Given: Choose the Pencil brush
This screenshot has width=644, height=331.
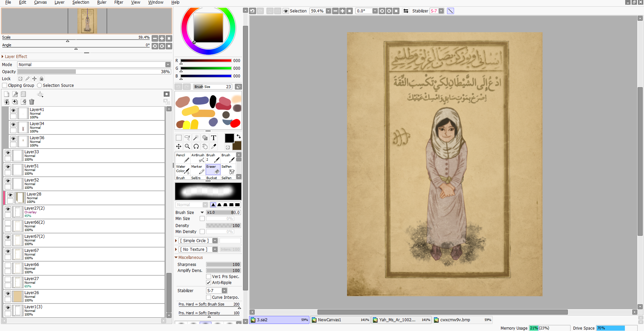Looking at the screenshot, I should click(x=183, y=158).
